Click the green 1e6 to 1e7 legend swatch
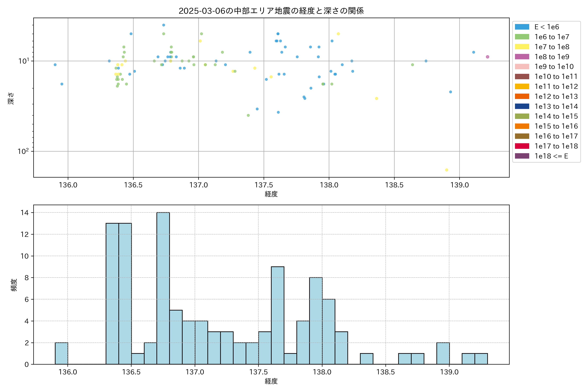588x392 pixels. [x=522, y=37]
